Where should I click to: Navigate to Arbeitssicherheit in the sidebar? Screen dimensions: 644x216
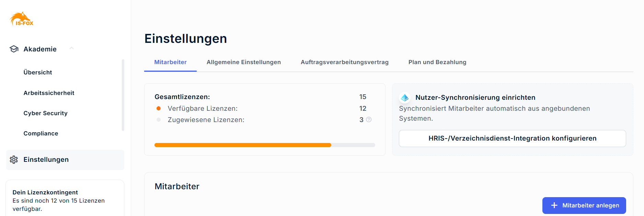coord(49,93)
